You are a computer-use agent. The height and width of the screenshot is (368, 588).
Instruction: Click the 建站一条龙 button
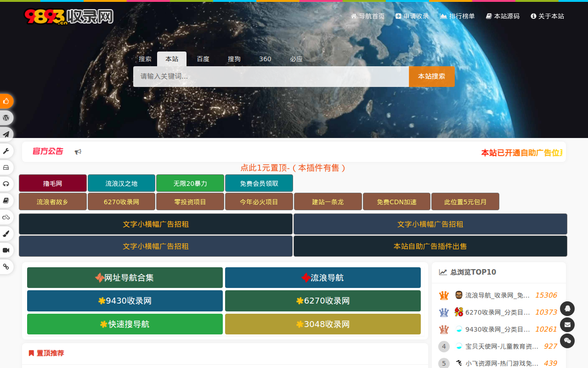(x=328, y=201)
